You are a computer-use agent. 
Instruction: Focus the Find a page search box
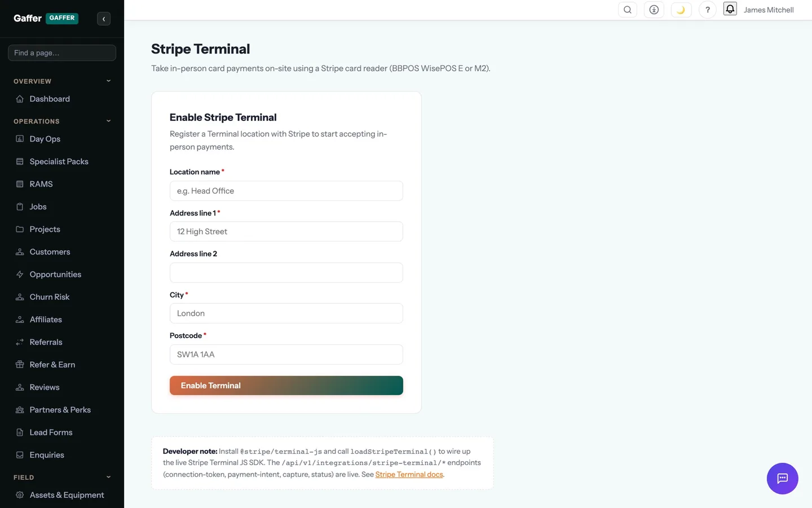click(62, 52)
